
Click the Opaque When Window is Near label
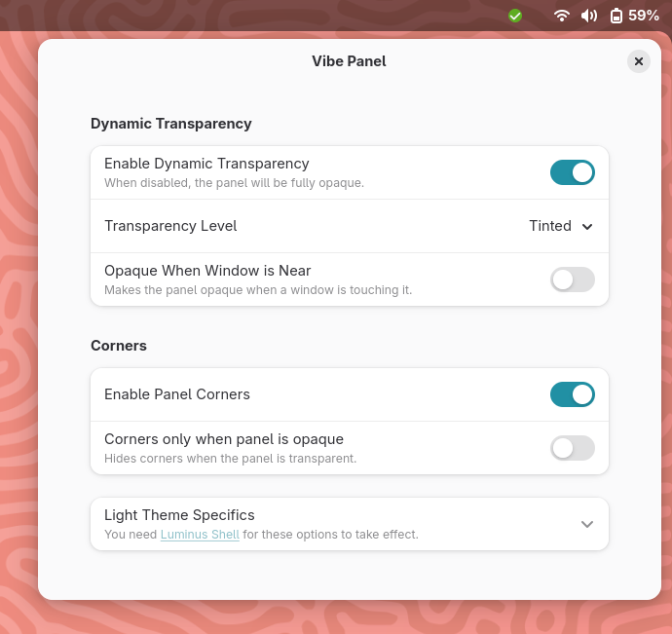pos(207,271)
